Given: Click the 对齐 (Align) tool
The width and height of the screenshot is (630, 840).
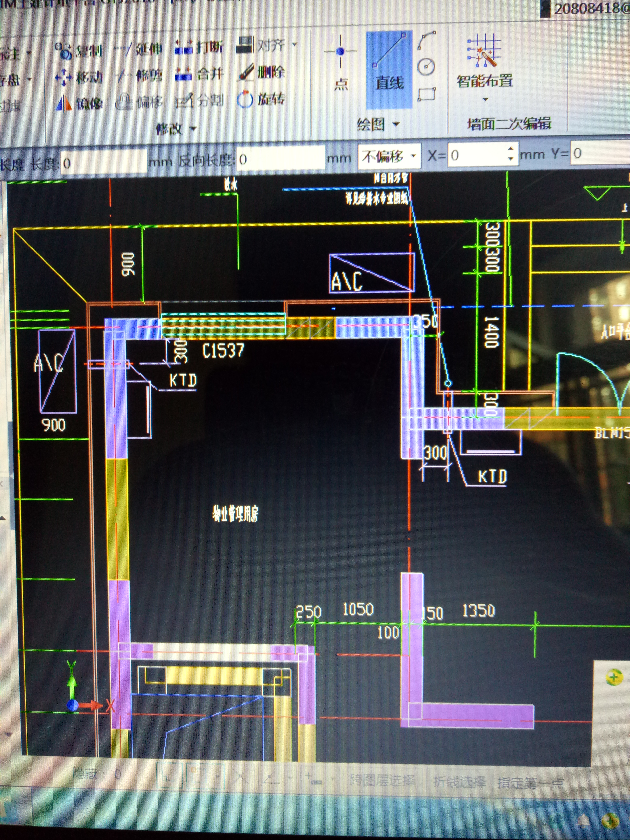Looking at the screenshot, I should (260, 45).
